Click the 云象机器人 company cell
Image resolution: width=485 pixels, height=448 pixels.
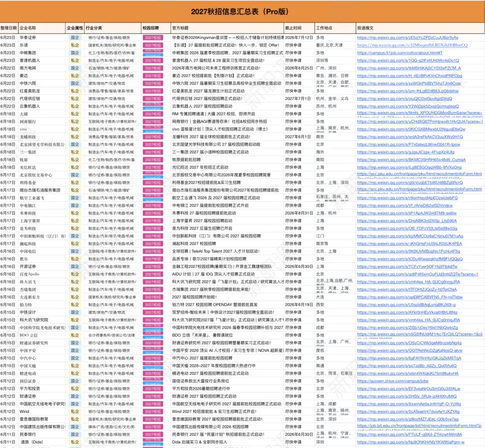(x=30, y=106)
